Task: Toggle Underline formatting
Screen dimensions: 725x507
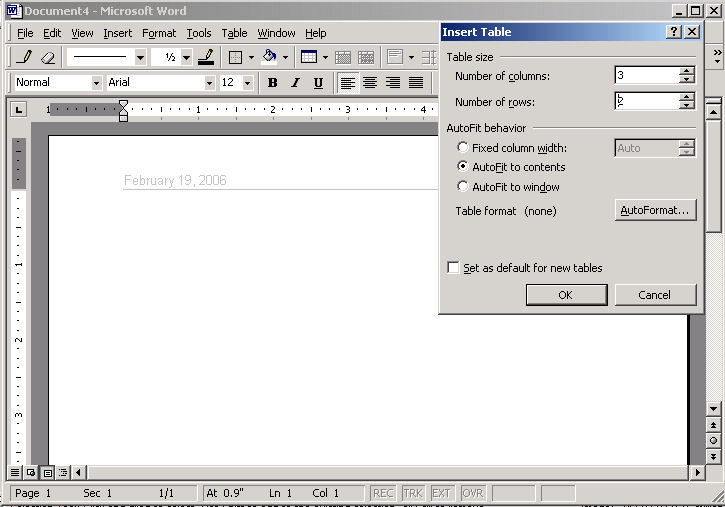Action: [x=318, y=83]
